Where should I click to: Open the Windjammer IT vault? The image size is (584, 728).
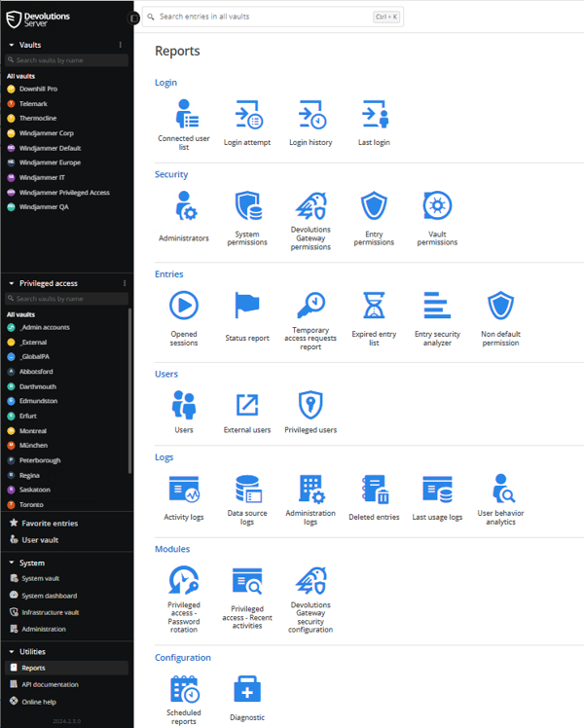coord(42,177)
